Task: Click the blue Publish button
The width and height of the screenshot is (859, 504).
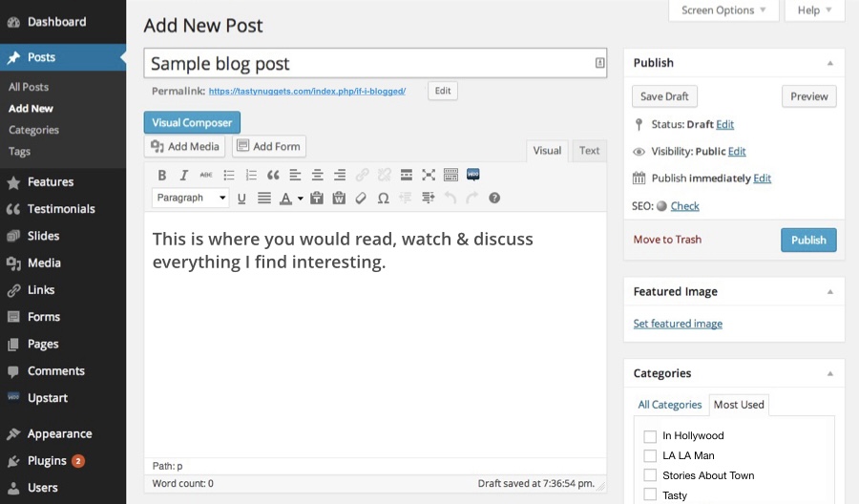Action: point(808,240)
